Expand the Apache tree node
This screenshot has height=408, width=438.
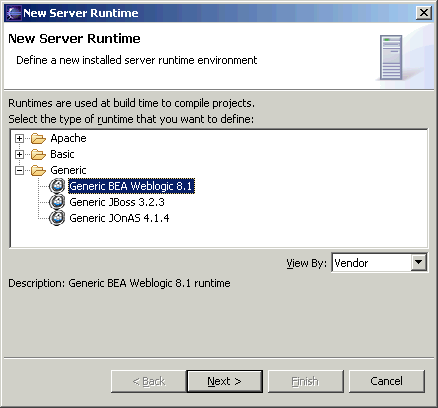[19, 138]
